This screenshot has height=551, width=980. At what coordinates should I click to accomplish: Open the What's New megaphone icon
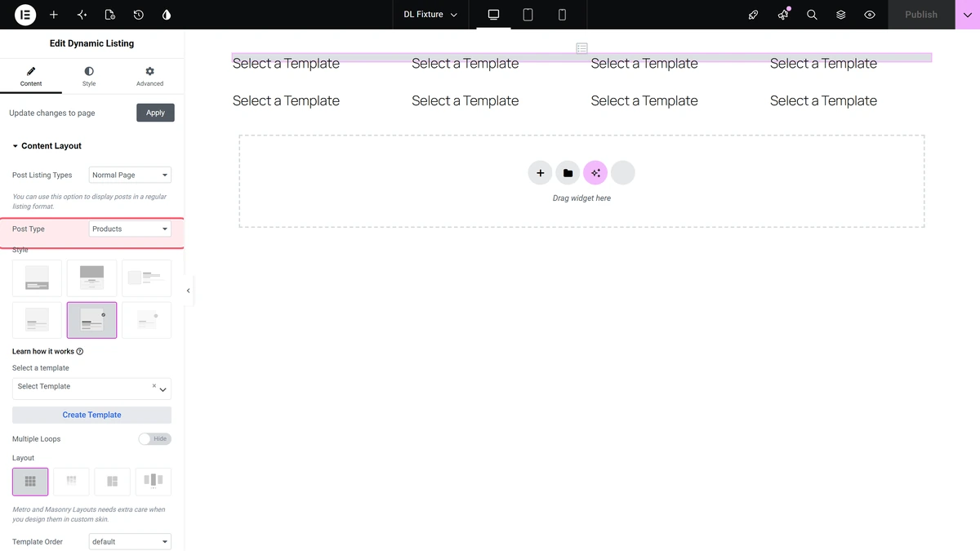[783, 15]
